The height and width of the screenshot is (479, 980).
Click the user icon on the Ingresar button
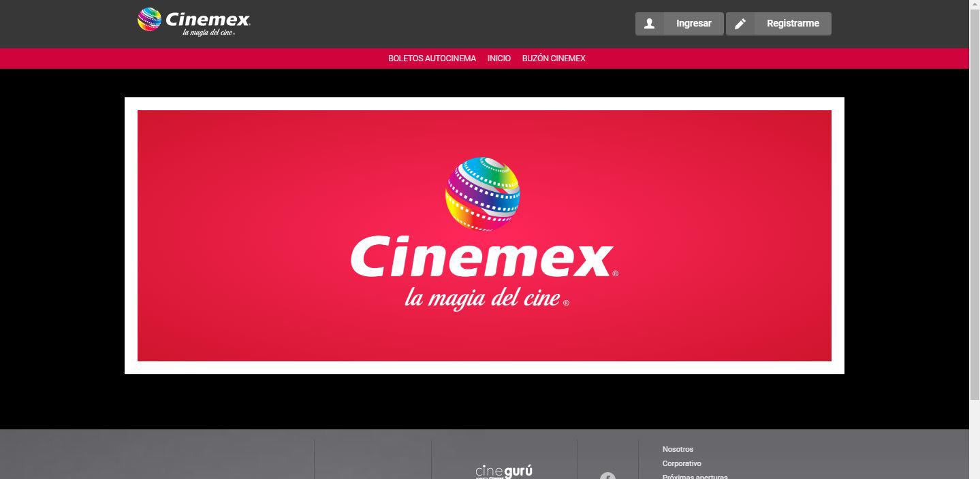648,22
